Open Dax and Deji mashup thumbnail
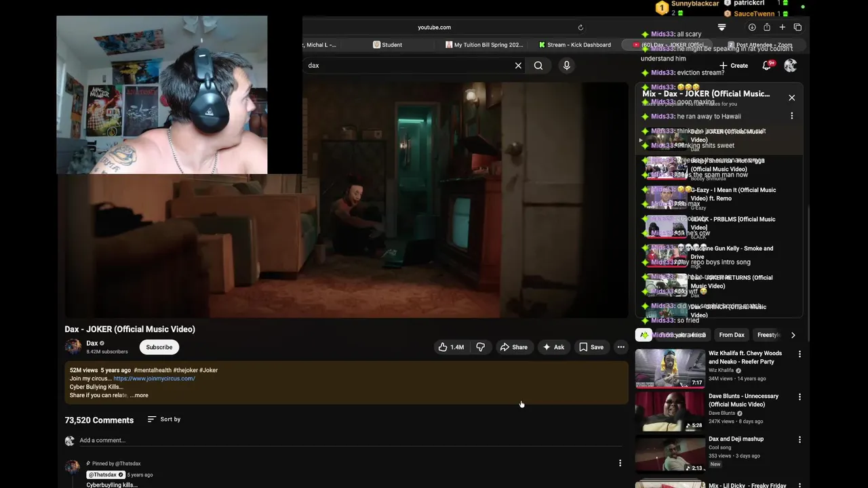The image size is (868, 488). click(670, 453)
